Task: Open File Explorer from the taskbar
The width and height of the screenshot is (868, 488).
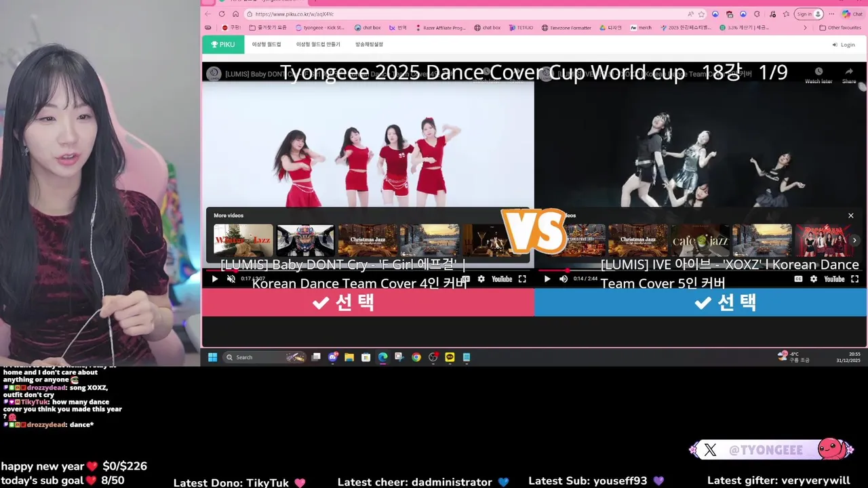Action: point(349,357)
